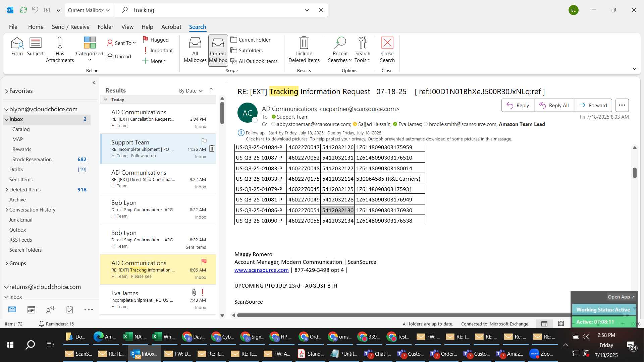This screenshot has width=644, height=362.
Task: Switch to the View tab
Action: click(x=127, y=27)
